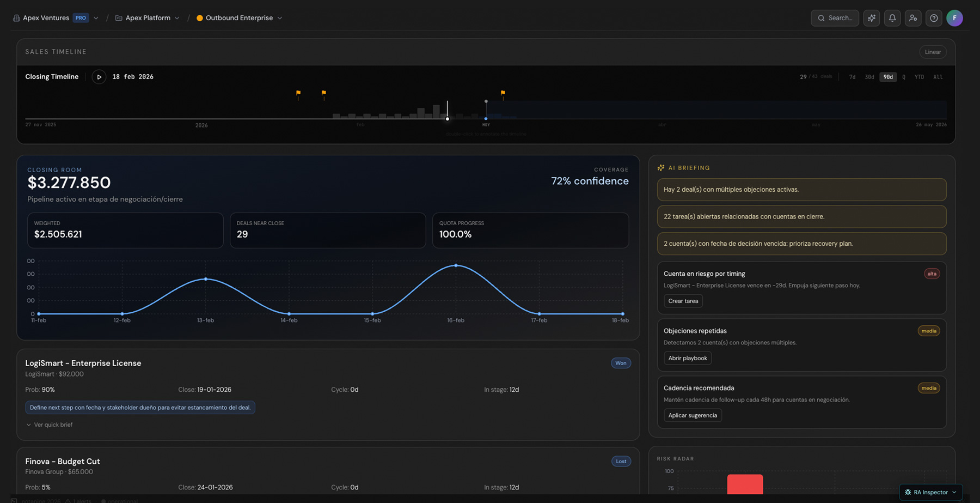Click the second orange flag on timeline
Image resolution: width=980 pixels, height=503 pixels.
click(324, 94)
